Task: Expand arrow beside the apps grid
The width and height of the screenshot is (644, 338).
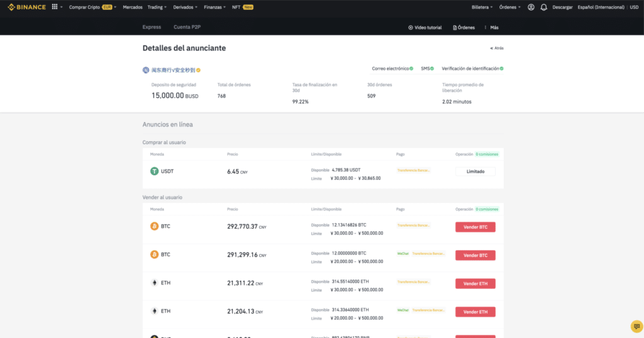Action: pos(62,7)
